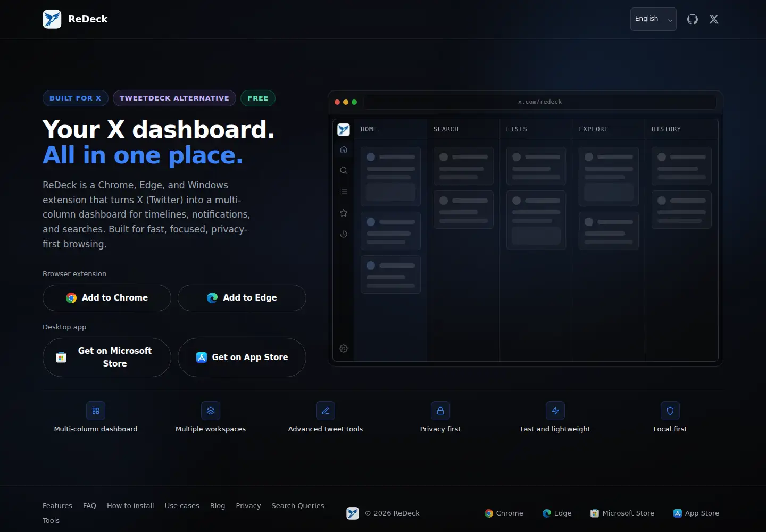Open the Blog footer link

click(x=218, y=506)
